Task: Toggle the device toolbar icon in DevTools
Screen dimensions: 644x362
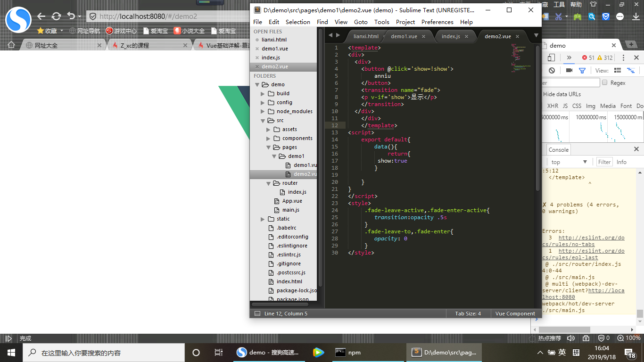Action: point(552,58)
